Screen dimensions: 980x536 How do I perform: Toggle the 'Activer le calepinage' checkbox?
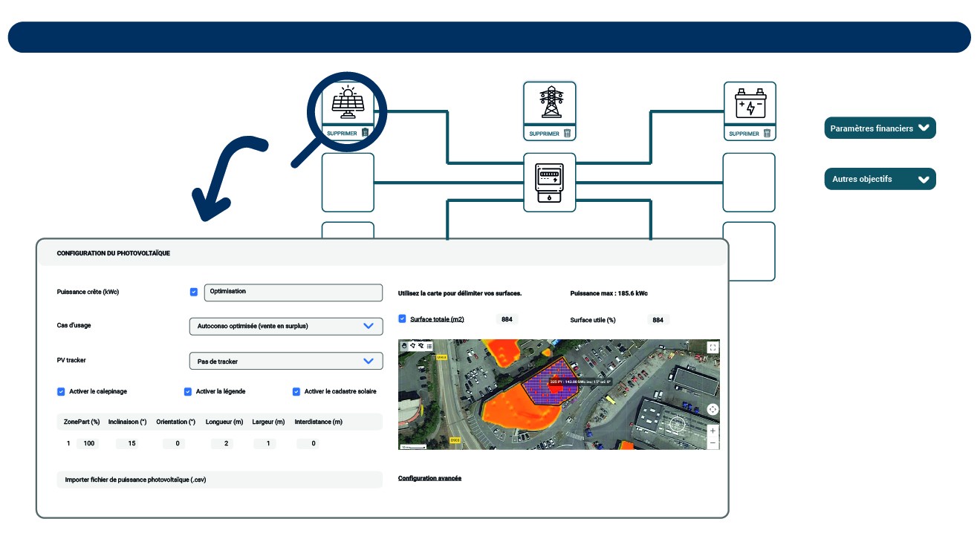[x=62, y=391]
